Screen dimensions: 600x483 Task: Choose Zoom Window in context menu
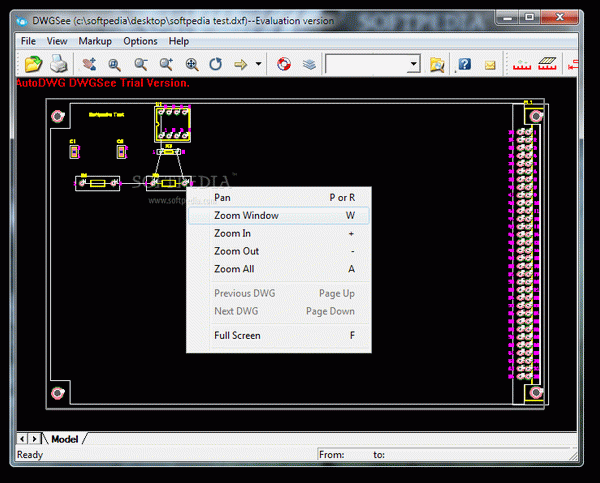(279, 215)
